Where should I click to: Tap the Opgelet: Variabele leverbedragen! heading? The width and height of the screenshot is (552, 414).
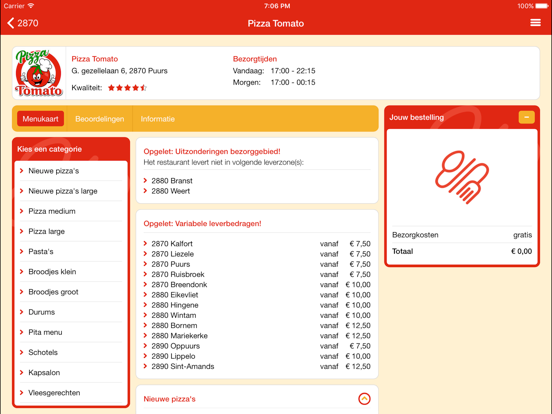(x=202, y=224)
